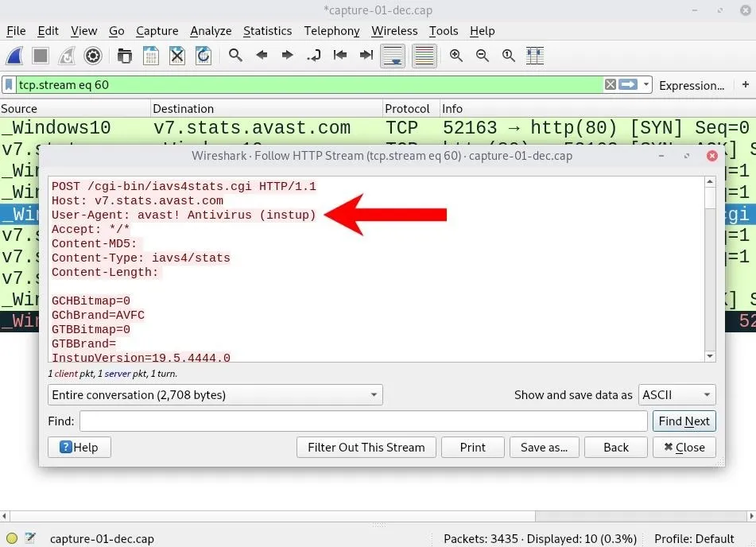
Task: Go back in packet history
Action: point(262,55)
